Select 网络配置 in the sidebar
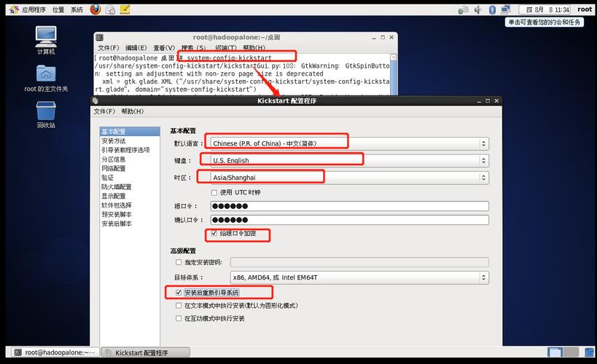597x364 pixels. [x=130, y=168]
